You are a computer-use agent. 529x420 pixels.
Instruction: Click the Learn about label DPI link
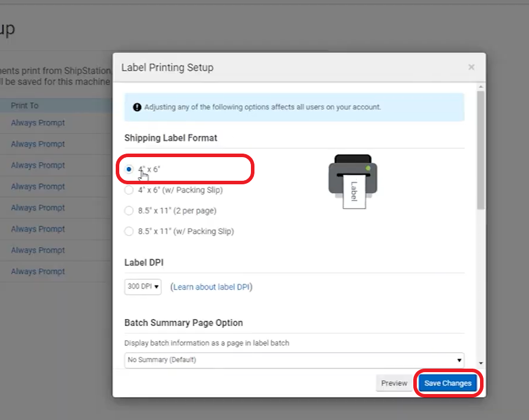[x=213, y=286]
